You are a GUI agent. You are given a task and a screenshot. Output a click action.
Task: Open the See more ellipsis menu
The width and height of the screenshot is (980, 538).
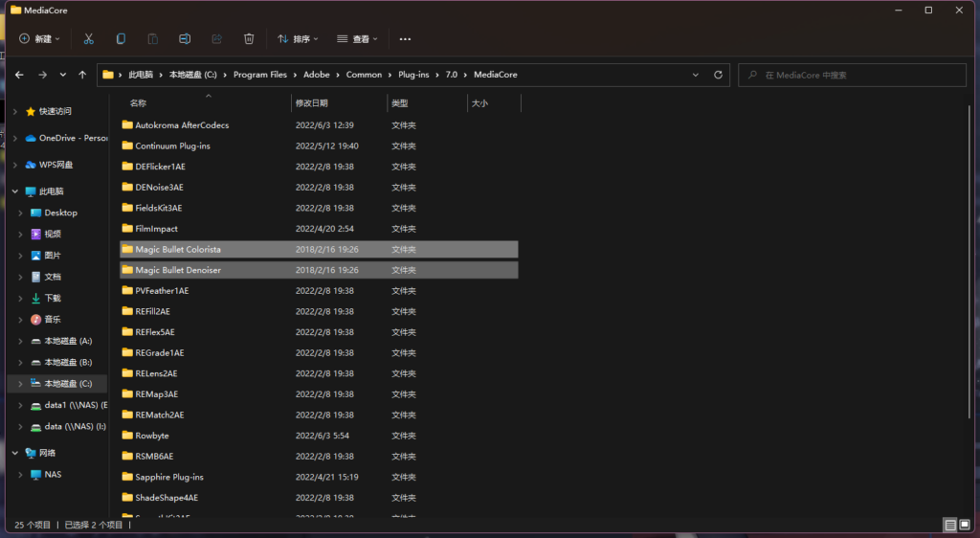click(405, 38)
